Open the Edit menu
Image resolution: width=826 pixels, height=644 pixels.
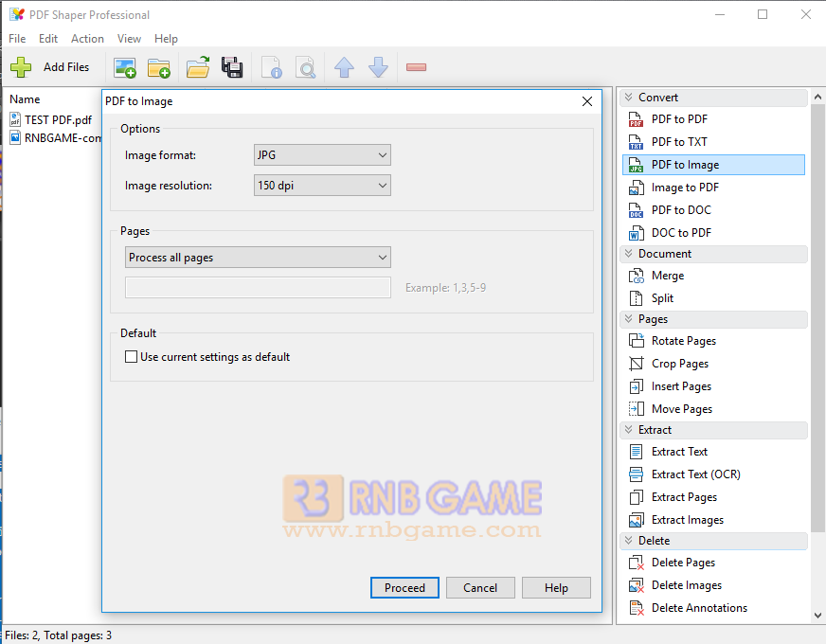pos(48,39)
